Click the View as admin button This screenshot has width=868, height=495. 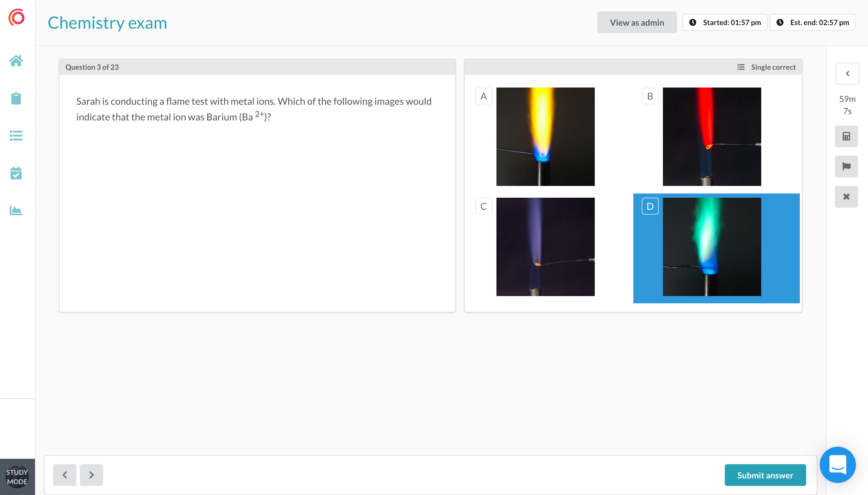[637, 22]
